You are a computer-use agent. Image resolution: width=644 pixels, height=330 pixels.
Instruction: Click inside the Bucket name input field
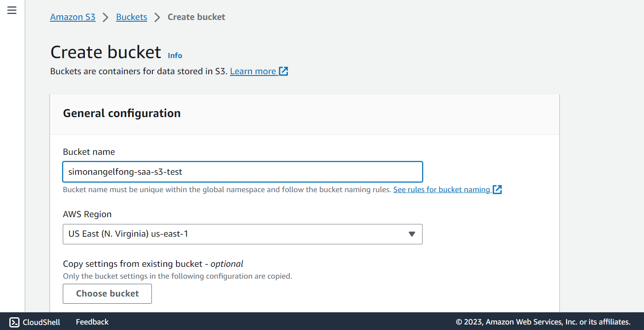(x=243, y=172)
